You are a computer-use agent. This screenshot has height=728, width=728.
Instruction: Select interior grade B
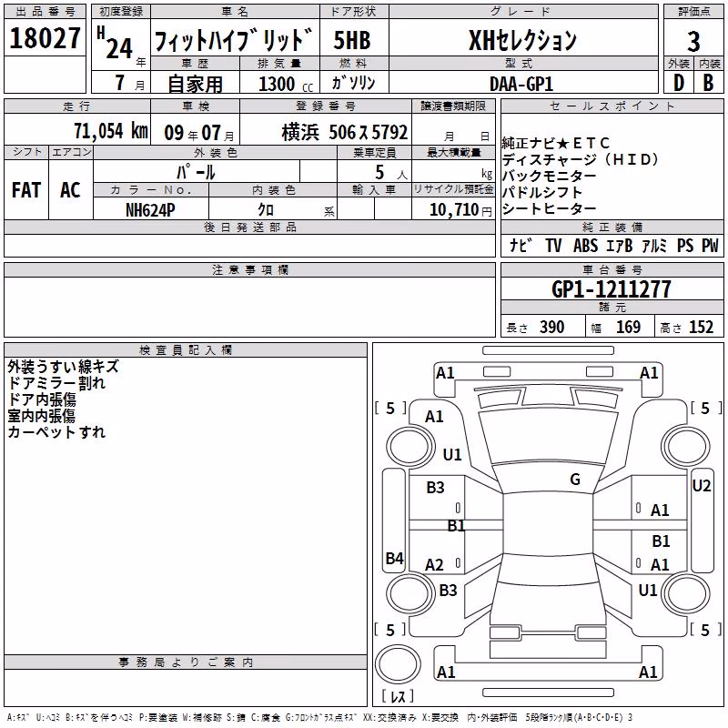coord(708,83)
